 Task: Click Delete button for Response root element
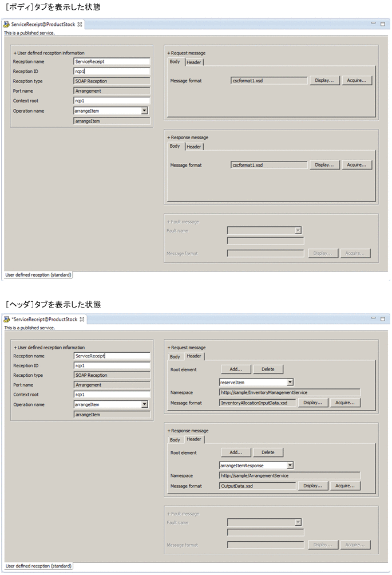(268, 452)
